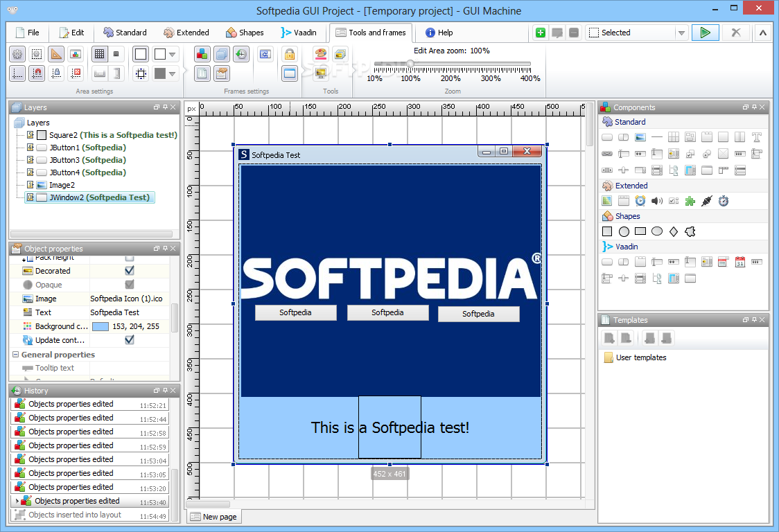Pick the image component in the Standard palette
This screenshot has width=779, height=532.
coord(640,137)
